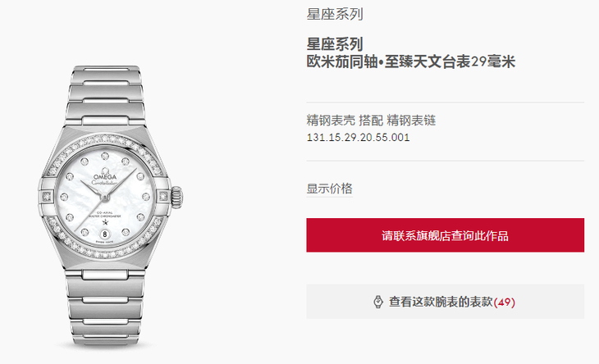Click the date window showing 8
The height and width of the screenshot is (364, 599).
105,234
